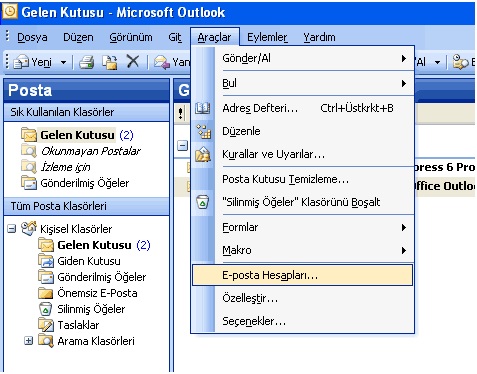The image size is (477, 374).
Task: Click the Reply toolbar icon
Action: click(162, 62)
